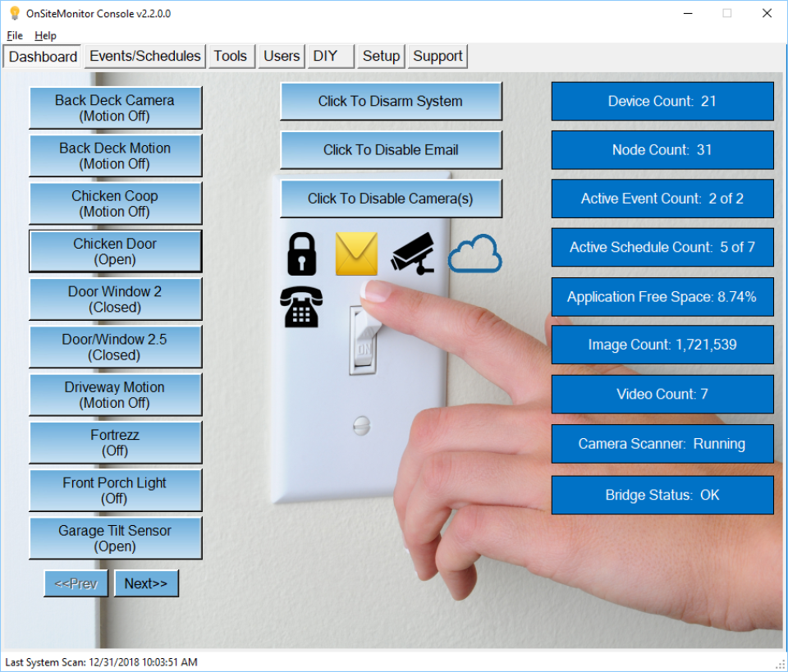Click the padlock security icon
Screen dimensions: 788x672
click(x=300, y=253)
